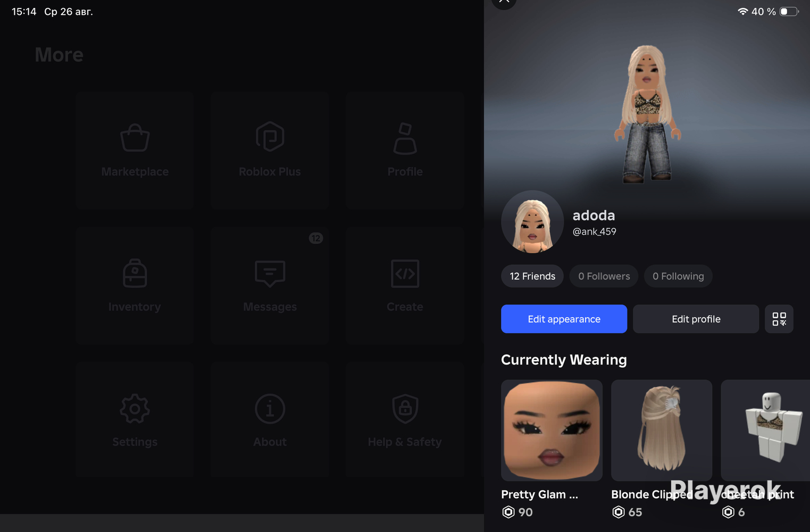Tap the Marketplace label
810x532 pixels.
click(135, 172)
